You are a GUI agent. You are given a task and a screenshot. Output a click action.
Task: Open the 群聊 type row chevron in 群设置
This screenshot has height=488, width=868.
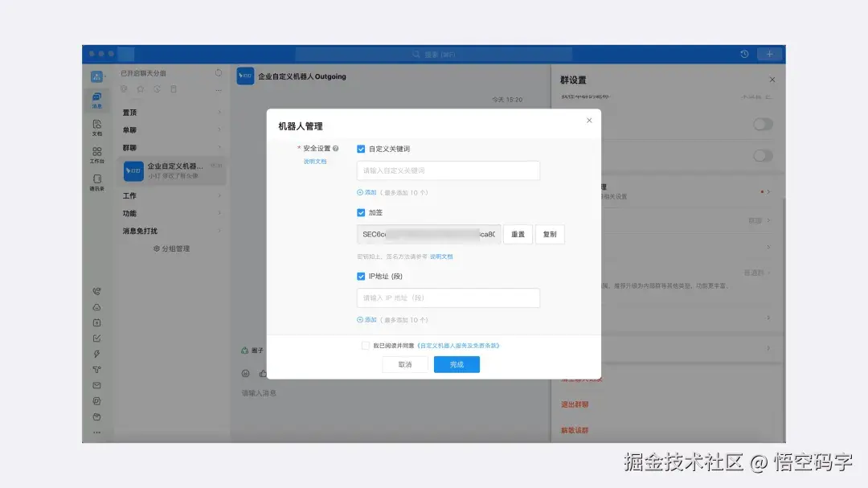tap(768, 220)
